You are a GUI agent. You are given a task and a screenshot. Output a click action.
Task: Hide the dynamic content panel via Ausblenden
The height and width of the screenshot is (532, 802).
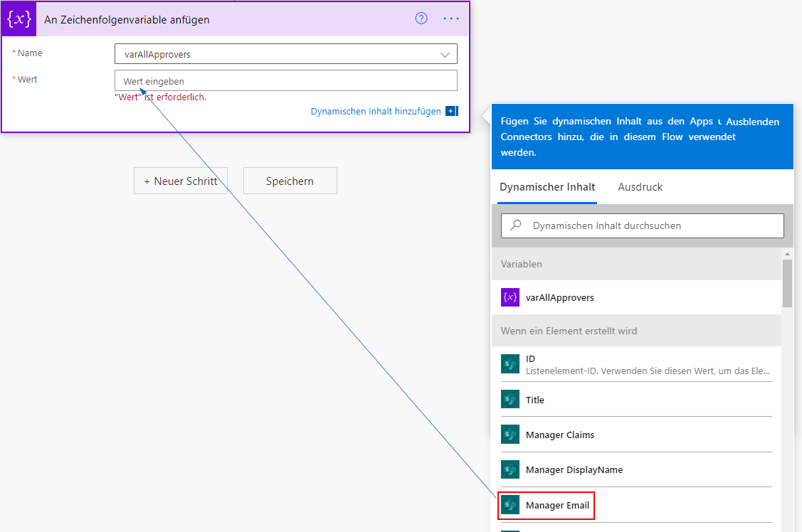(752, 122)
